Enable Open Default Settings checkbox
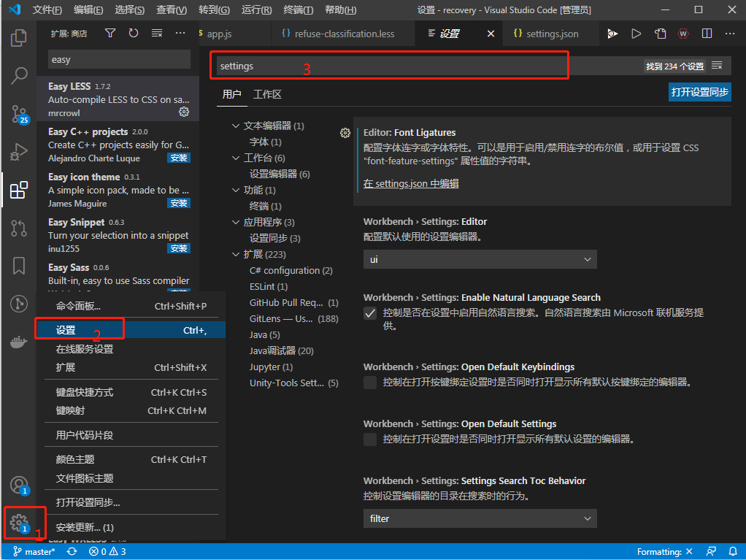Viewport: 746px width, 560px height. pyautogui.click(x=370, y=439)
